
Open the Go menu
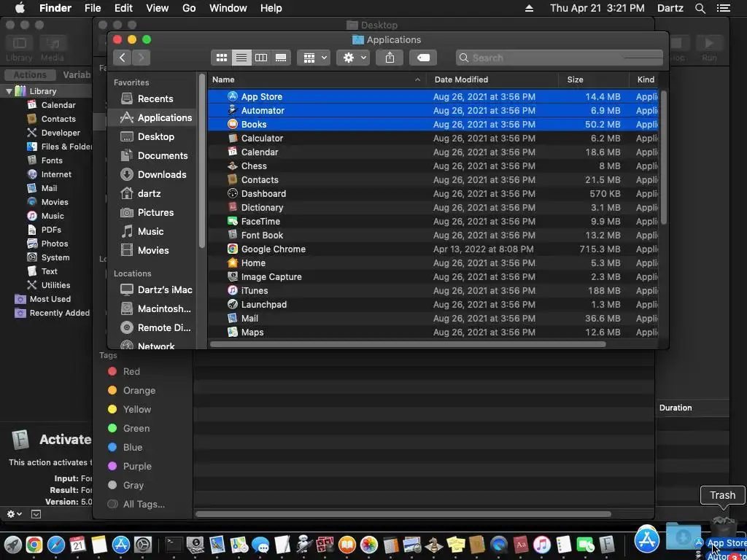click(x=189, y=8)
